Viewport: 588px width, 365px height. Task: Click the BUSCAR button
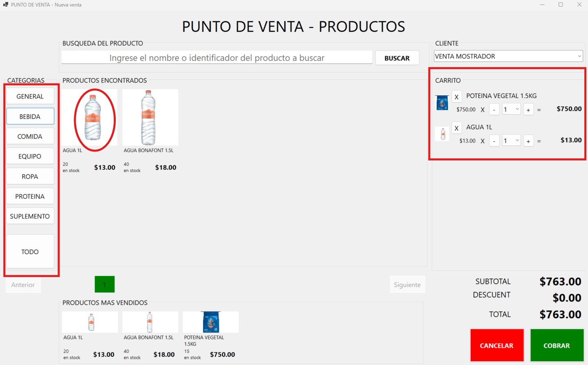(x=397, y=58)
